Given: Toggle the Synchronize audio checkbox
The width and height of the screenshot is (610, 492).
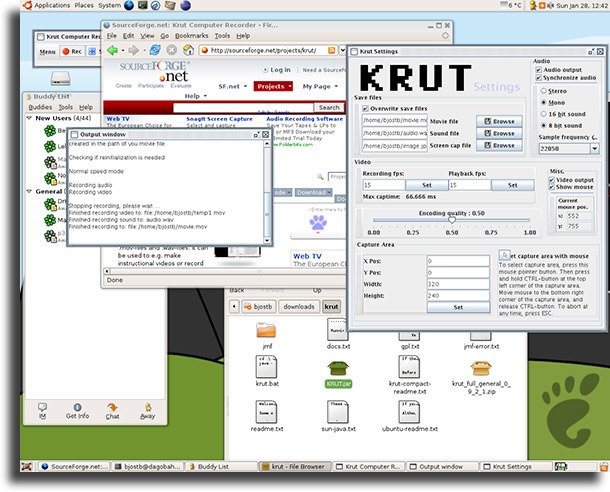Looking at the screenshot, I should point(538,78).
